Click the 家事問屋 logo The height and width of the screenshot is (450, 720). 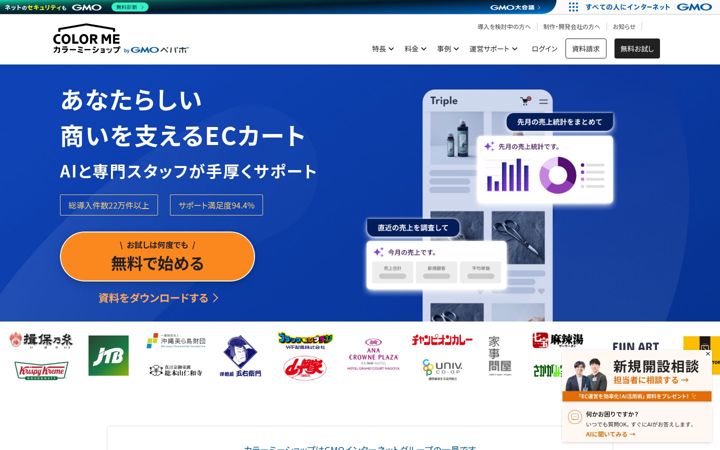(500, 356)
